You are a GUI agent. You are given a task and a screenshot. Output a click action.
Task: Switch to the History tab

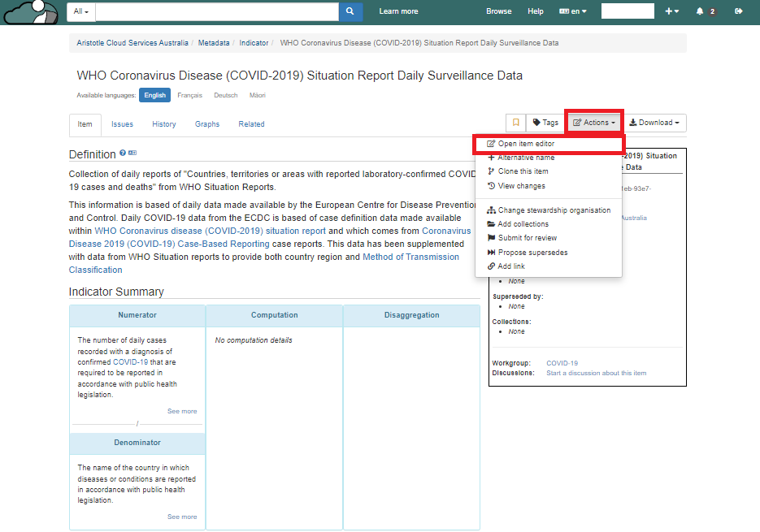point(163,124)
